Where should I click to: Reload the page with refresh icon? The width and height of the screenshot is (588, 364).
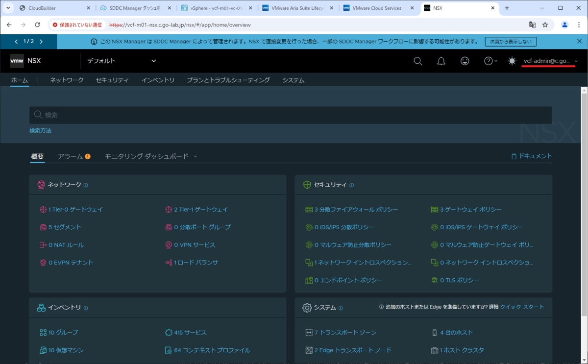point(37,24)
